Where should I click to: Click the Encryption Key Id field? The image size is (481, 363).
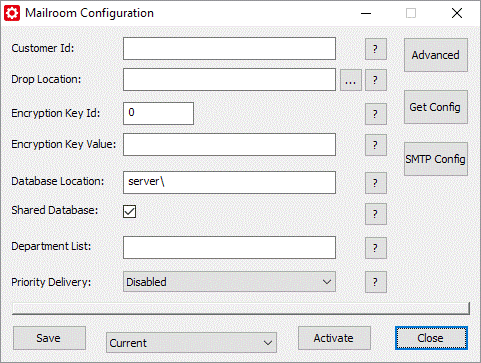click(158, 114)
